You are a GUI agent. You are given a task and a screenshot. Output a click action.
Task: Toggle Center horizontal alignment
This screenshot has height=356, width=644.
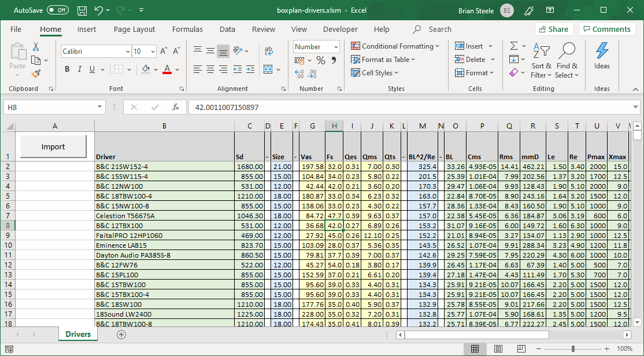tap(210, 69)
